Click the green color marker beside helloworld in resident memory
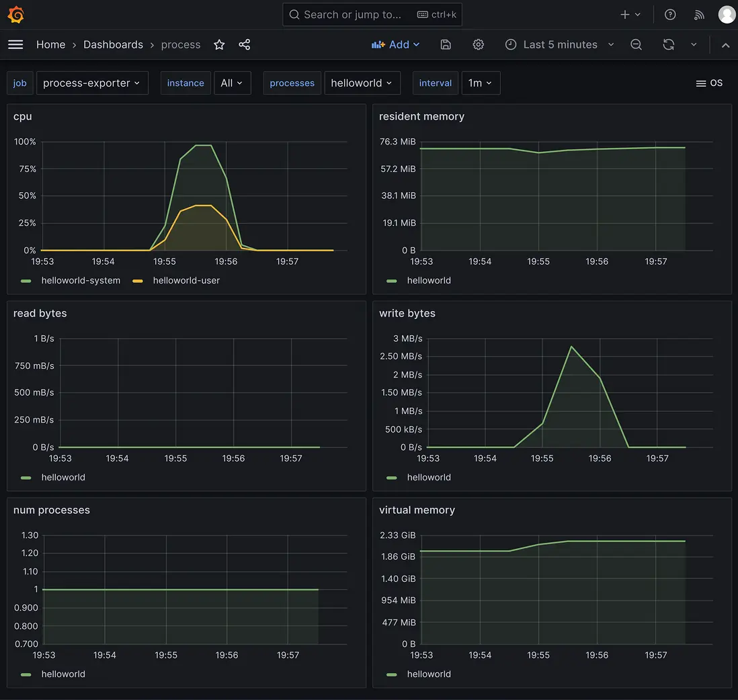This screenshot has height=700, width=738. 391,280
